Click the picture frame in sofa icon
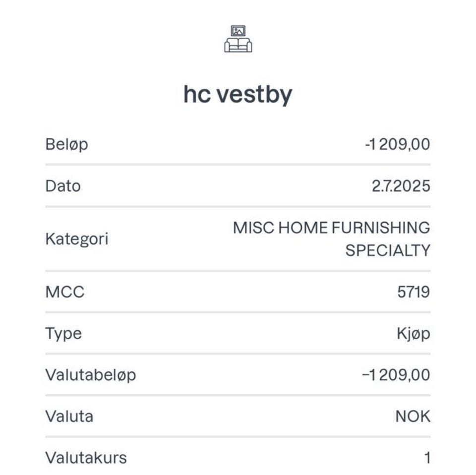The width and height of the screenshot is (476, 475). 238,31
